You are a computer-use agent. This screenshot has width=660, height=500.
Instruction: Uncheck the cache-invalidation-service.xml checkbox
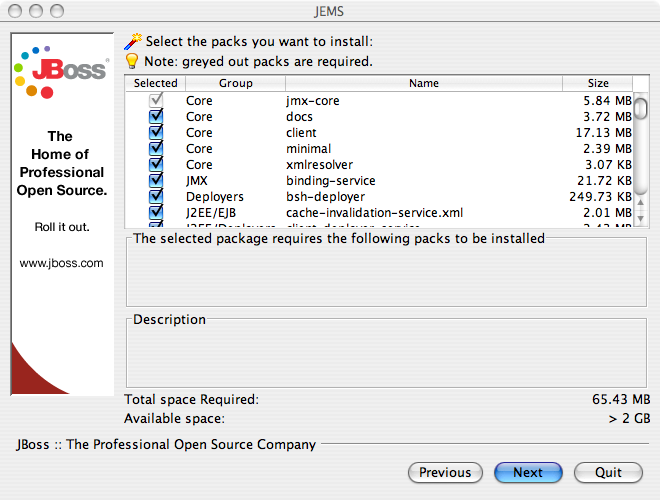tap(156, 212)
